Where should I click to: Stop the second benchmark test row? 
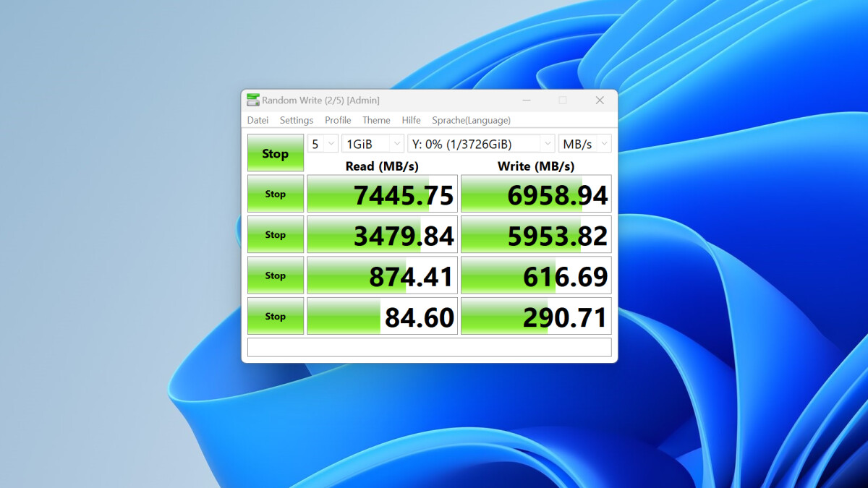(275, 234)
